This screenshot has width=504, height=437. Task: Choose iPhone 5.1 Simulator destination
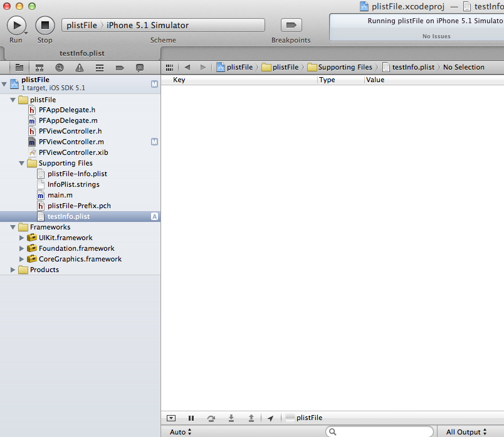pyautogui.click(x=147, y=26)
